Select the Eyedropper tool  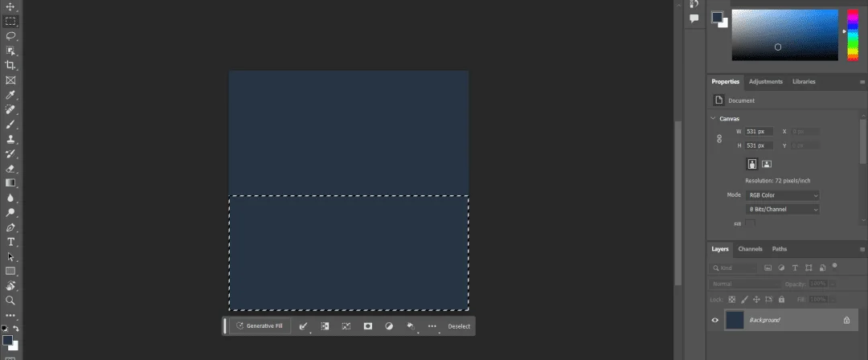10,95
